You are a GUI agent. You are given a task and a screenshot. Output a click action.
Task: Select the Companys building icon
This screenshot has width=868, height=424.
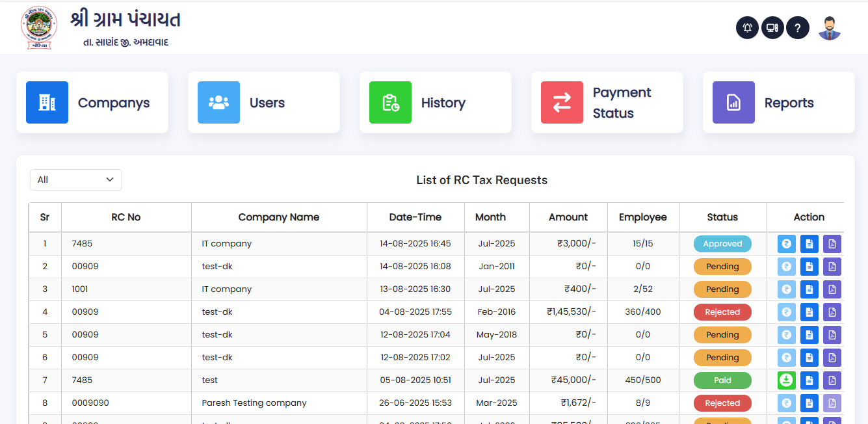click(x=47, y=102)
